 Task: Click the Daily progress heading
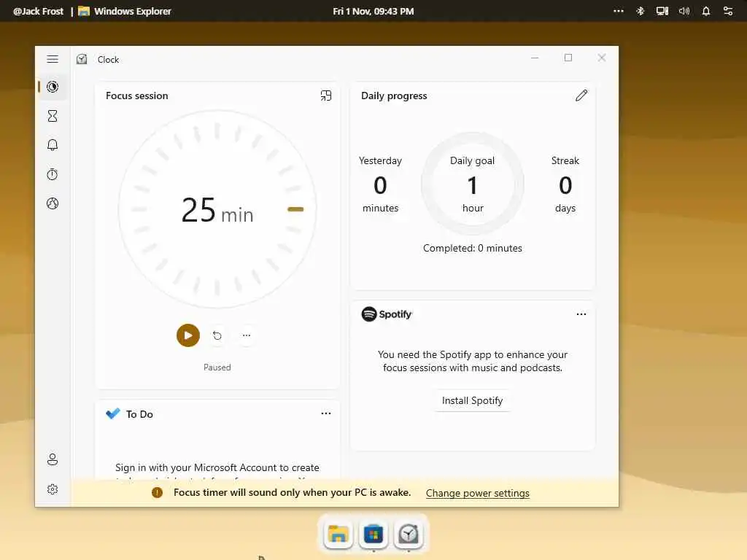[394, 96]
